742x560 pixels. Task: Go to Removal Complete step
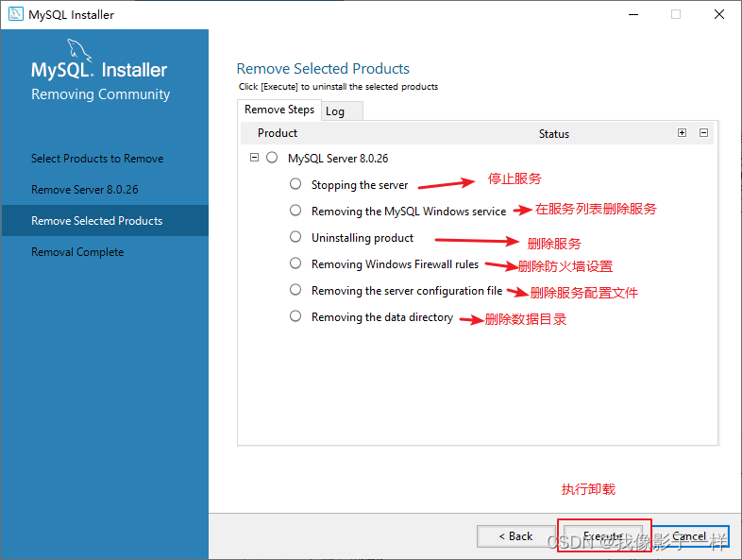(x=77, y=252)
